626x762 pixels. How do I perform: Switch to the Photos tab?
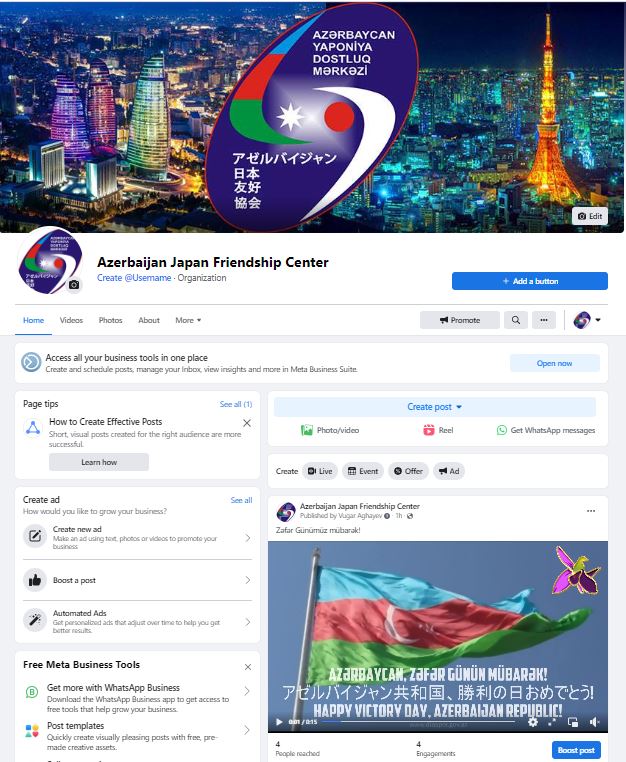click(x=110, y=320)
